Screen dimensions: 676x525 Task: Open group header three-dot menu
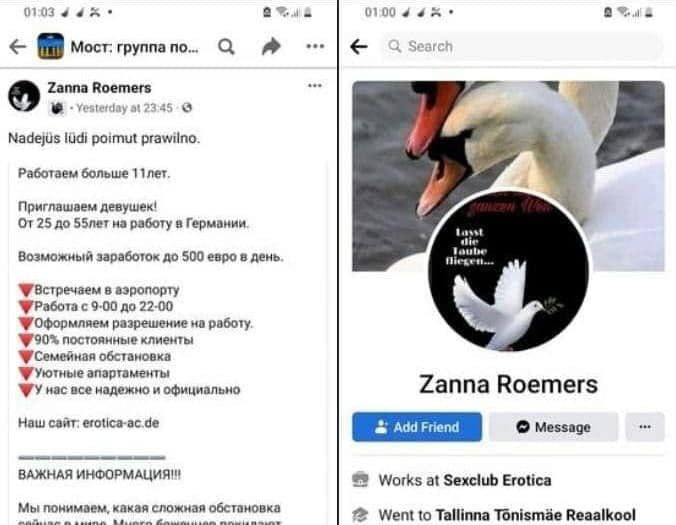click(315, 46)
